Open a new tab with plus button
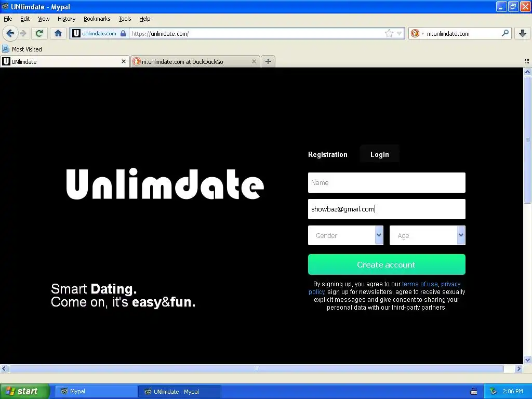Screen dimensions: 532x399 268,61
